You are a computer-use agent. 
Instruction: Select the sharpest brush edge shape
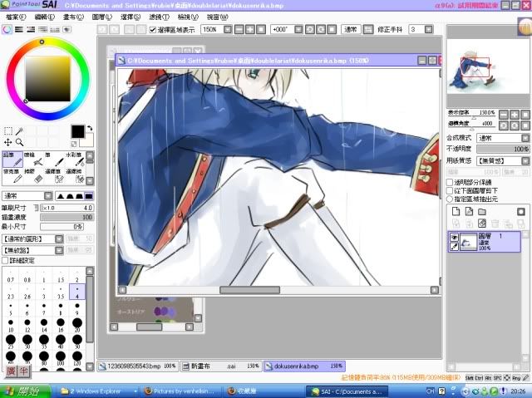tap(61, 196)
